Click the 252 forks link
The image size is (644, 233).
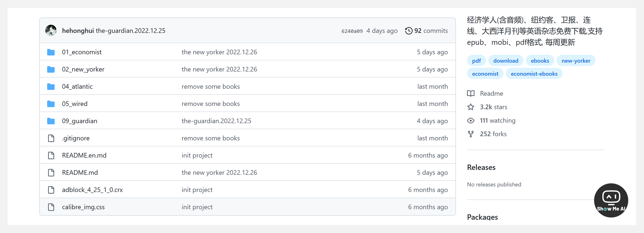pos(493,134)
